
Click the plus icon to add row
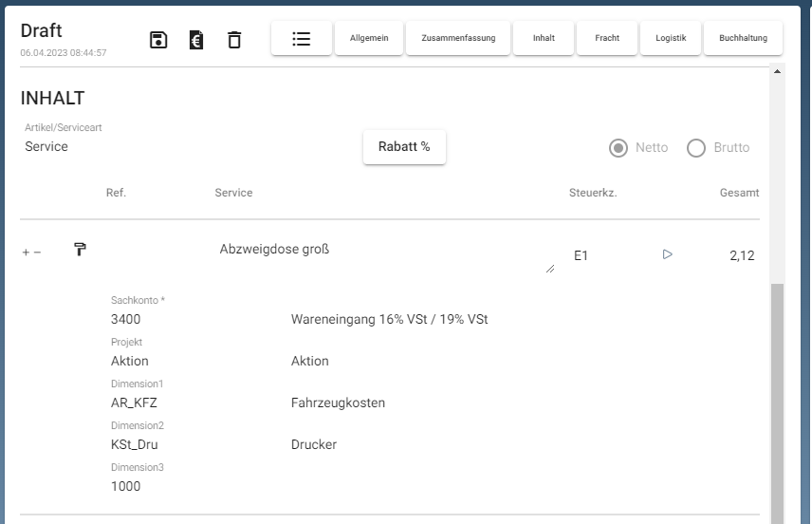coord(26,253)
